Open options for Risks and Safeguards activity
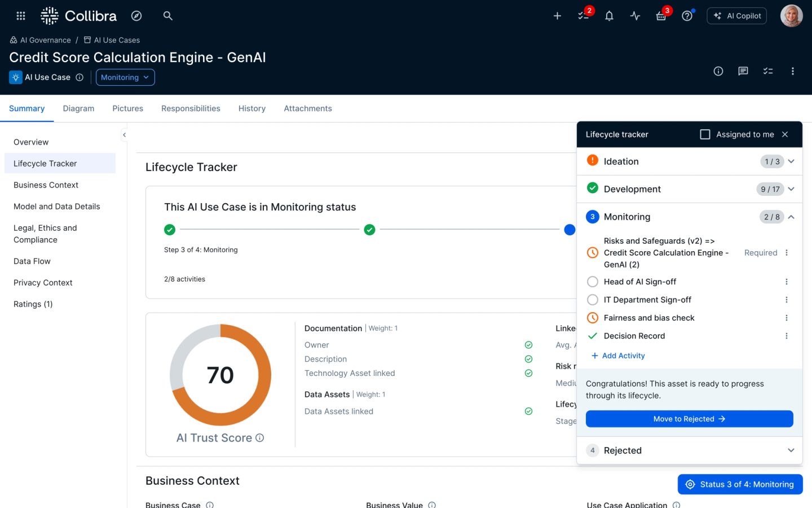Screen dimensions: 812x508 [787, 253]
